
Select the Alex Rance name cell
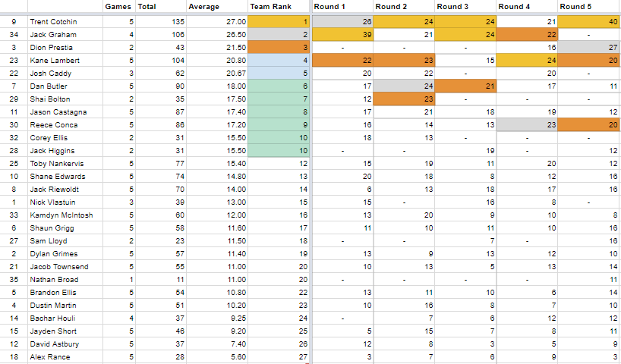tap(65, 356)
